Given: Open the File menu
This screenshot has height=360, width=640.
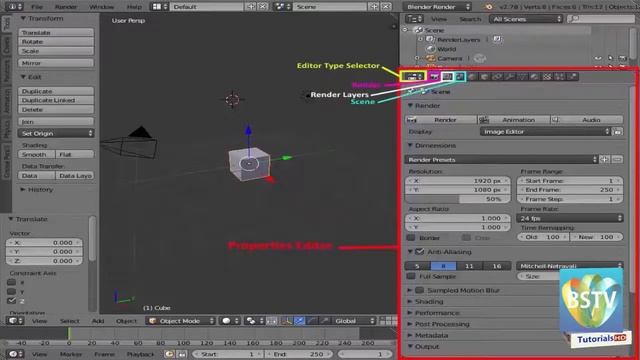Looking at the screenshot, I should pyautogui.click(x=37, y=7).
